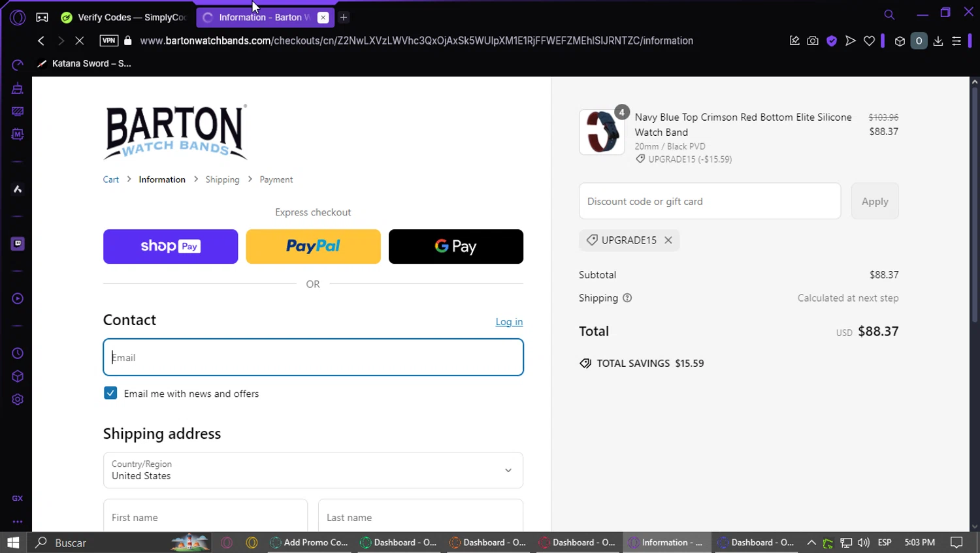
Task: Click the Last name field
Action: 421,517
